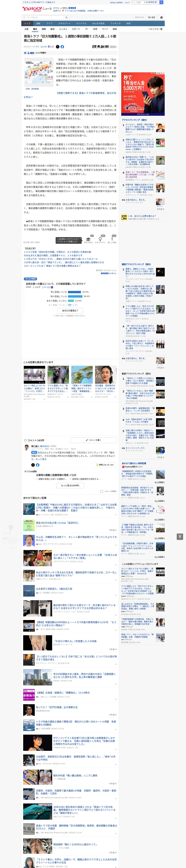This screenshot has height=868, width=186.
Task: Click the 参考になった 265 lightbulb button
Action: pyautogui.click(x=105, y=465)
